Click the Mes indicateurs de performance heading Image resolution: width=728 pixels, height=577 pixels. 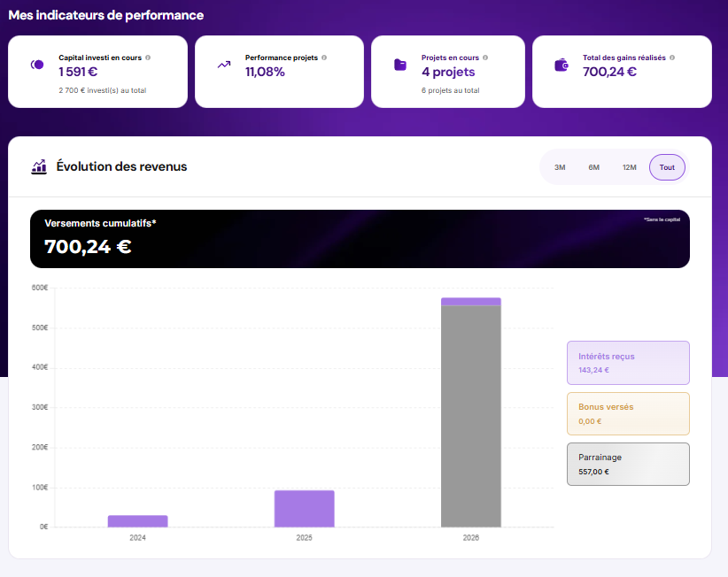coord(106,15)
